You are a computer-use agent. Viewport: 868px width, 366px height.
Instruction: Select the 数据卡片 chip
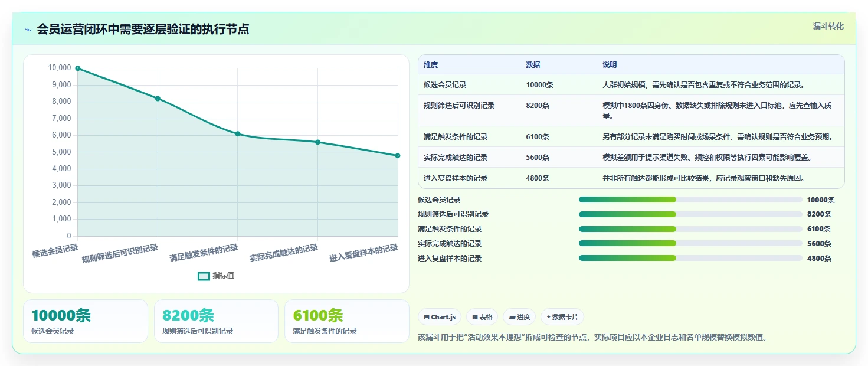click(x=562, y=317)
